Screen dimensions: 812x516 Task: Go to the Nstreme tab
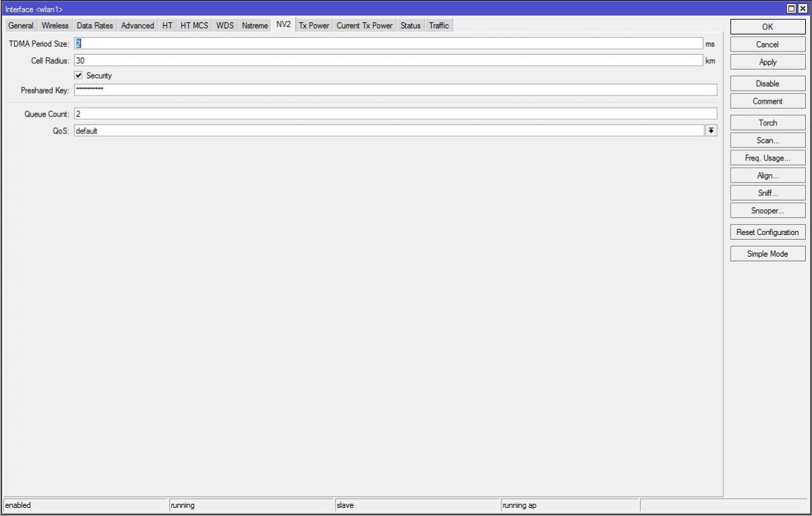point(255,26)
